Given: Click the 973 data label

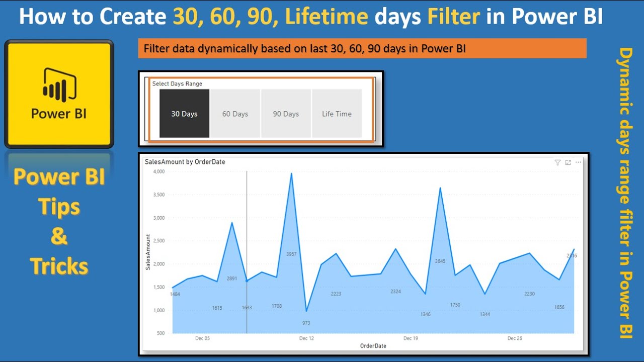Looking at the screenshot, I should point(306,323).
